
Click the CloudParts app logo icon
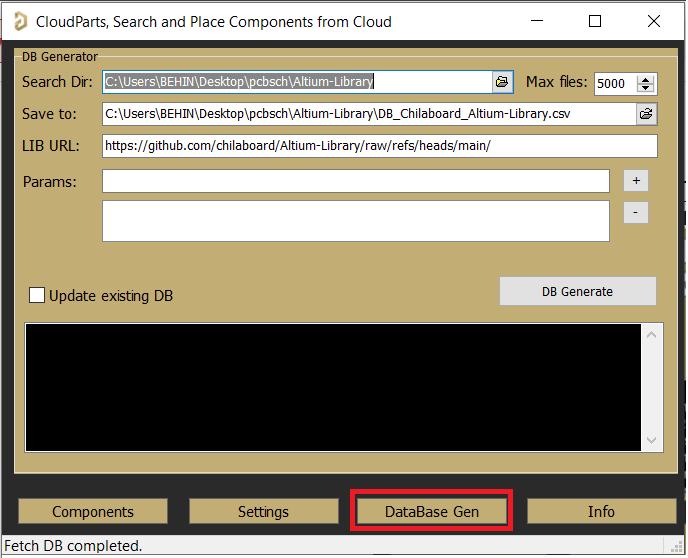click(x=20, y=21)
